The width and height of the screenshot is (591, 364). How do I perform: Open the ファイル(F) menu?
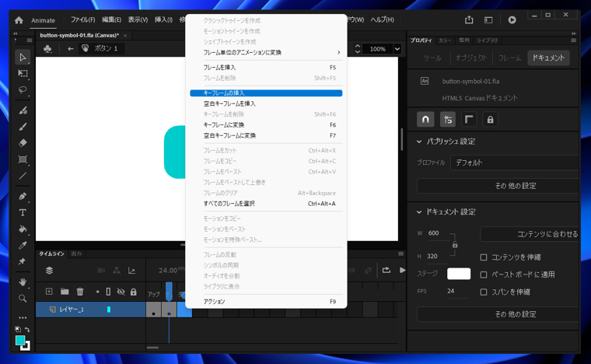click(x=82, y=19)
